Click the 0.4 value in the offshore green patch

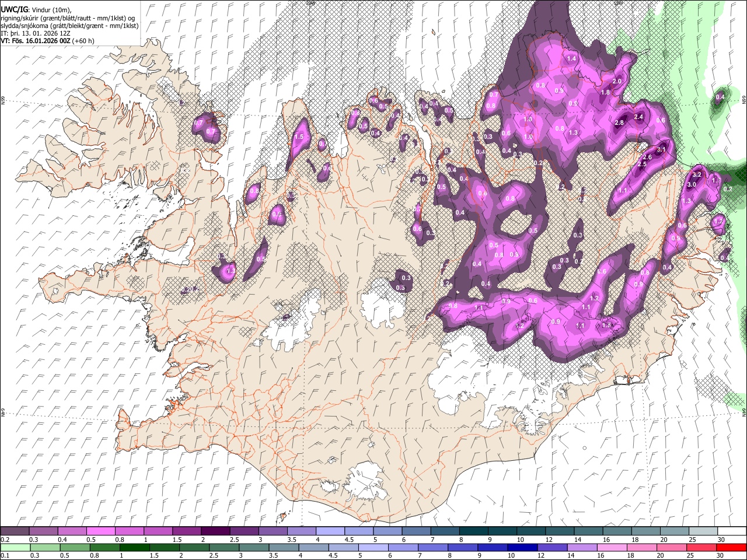point(720,97)
